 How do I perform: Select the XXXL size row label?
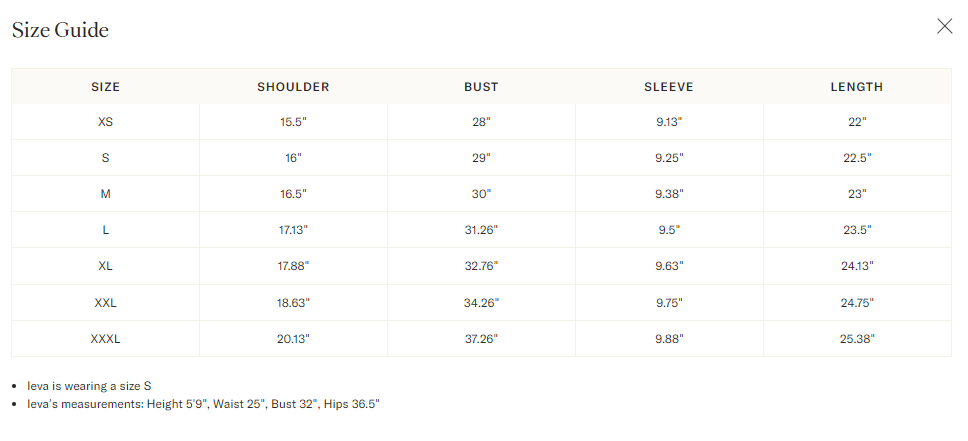(105, 339)
